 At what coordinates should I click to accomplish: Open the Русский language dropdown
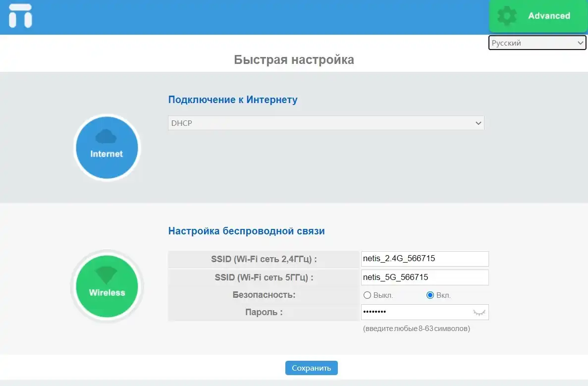[x=537, y=43]
